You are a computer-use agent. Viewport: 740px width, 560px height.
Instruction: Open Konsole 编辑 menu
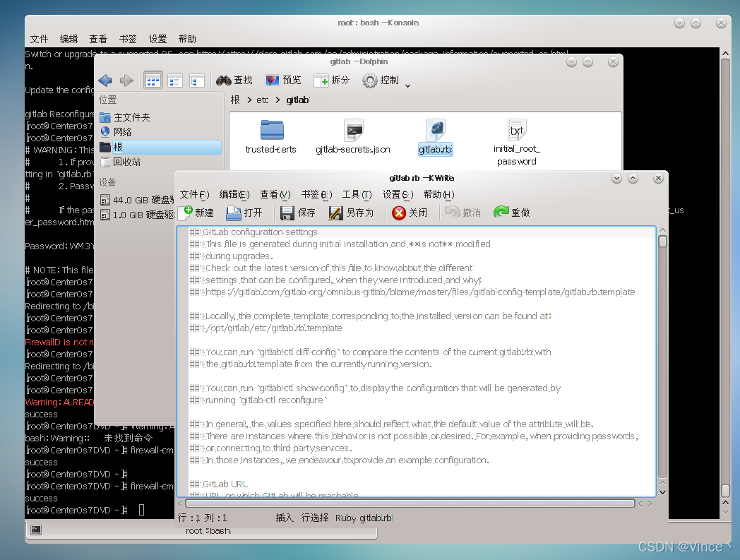69,39
